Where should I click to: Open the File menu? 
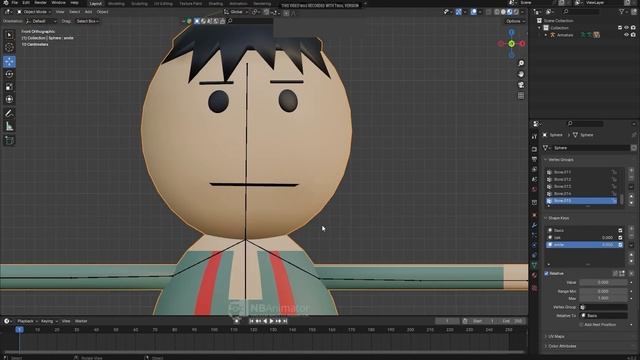[15, 3]
